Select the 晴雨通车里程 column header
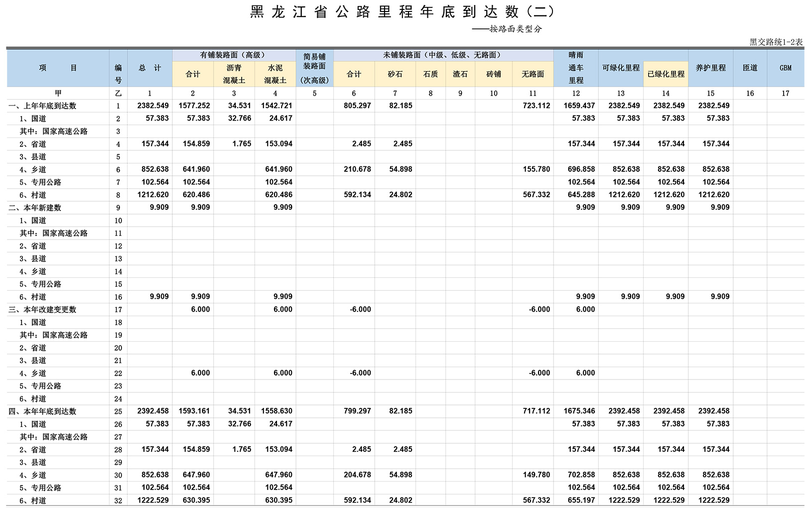 click(x=576, y=68)
